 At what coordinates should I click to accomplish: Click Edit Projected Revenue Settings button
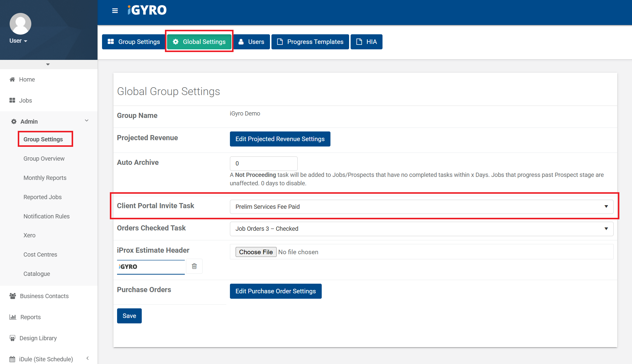[x=280, y=139]
